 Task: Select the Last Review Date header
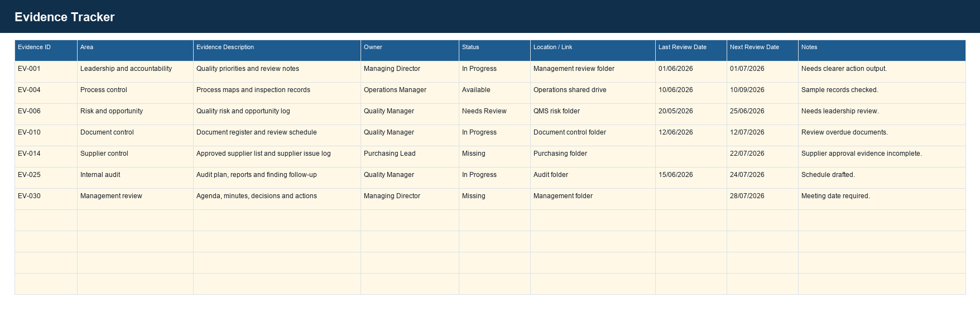click(x=691, y=50)
